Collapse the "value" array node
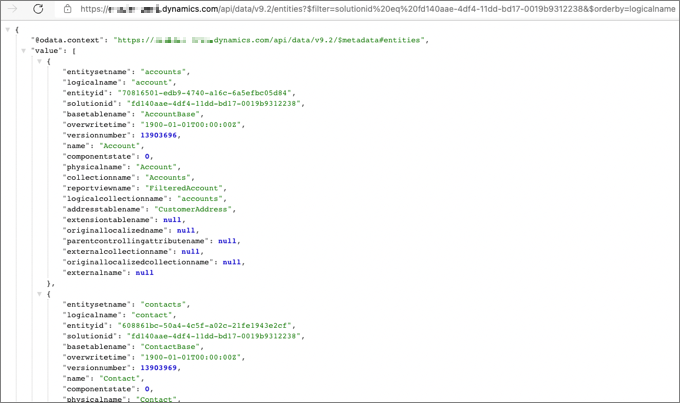The width and height of the screenshot is (680, 403). pyautogui.click(x=23, y=50)
